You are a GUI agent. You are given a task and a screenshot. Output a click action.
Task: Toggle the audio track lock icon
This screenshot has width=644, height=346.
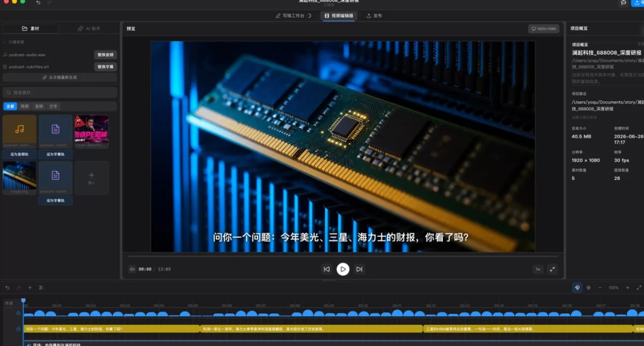click(x=18, y=313)
